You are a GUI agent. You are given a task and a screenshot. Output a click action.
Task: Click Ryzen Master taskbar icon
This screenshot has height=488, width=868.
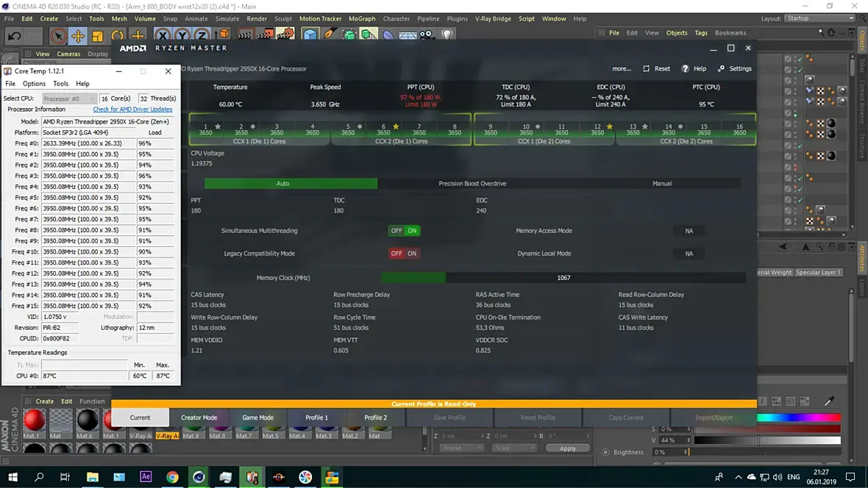279,477
